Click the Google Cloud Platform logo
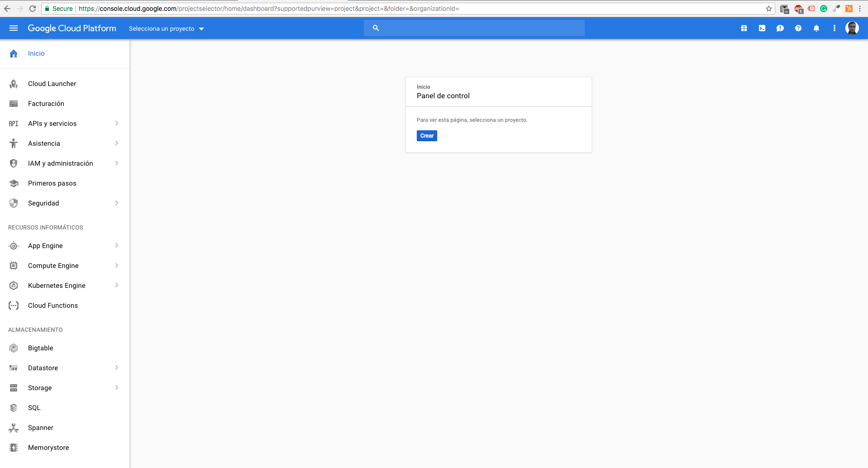868x468 pixels. click(72, 28)
